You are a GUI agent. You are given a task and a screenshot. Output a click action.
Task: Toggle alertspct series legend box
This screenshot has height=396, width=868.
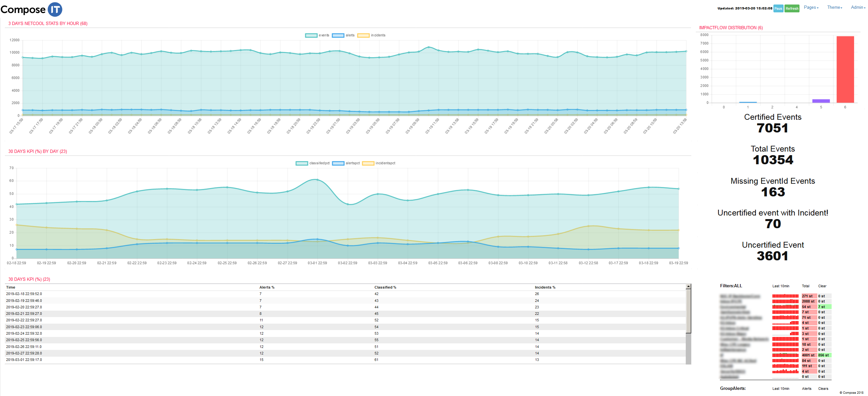338,163
